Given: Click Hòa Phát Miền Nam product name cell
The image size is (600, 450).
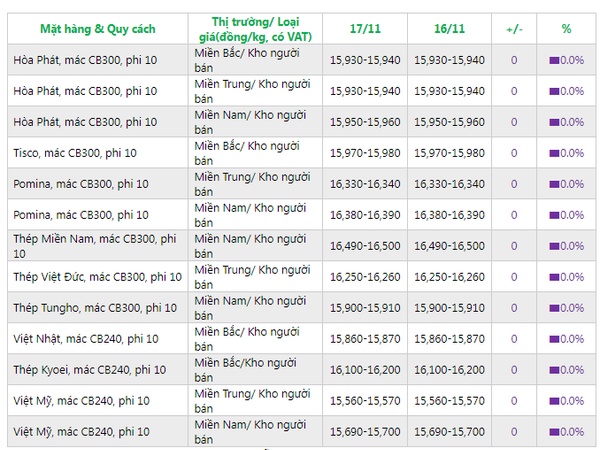Looking at the screenshot, I should (85, 122).
